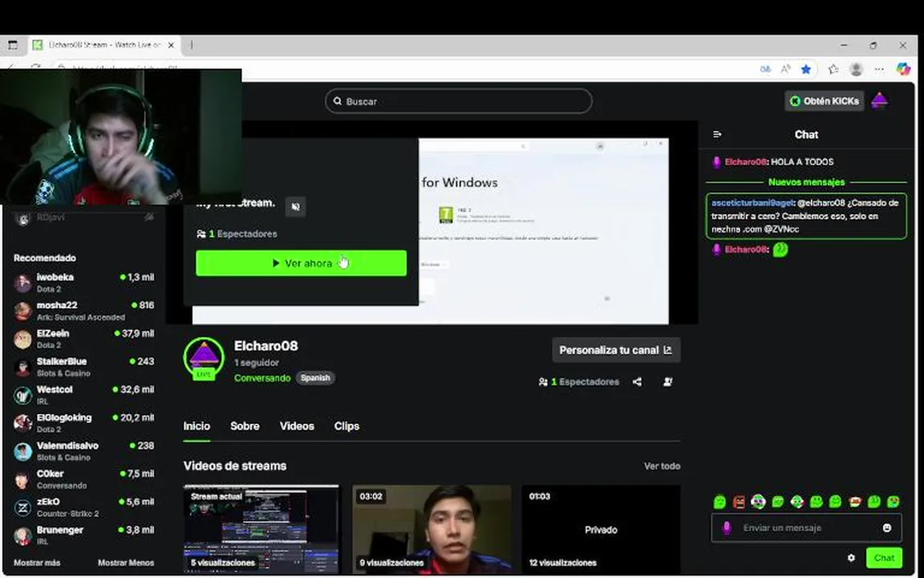
Task: Insert the first green emote in the quick row
Action: click(x=719, y=501)
